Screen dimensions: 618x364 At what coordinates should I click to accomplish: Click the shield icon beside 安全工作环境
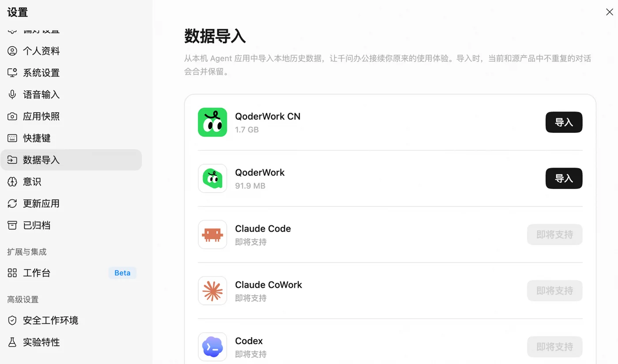click(12, 320)
